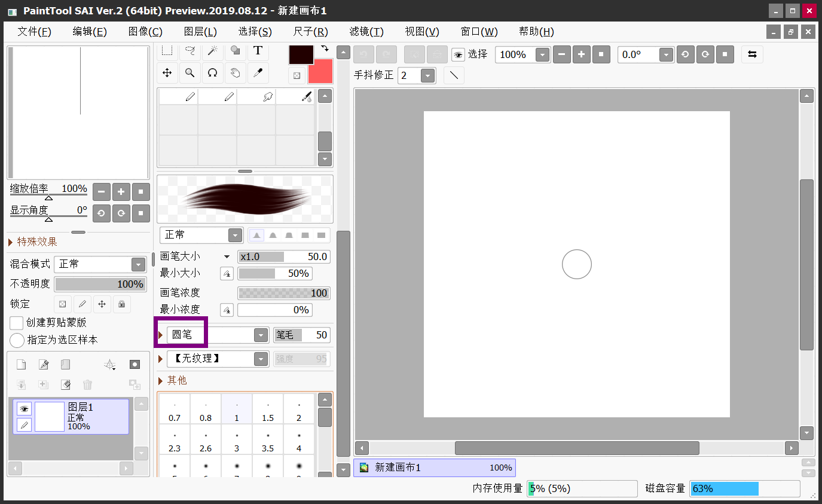Toggle pencil edit icon on 图层1

(24, 424)
